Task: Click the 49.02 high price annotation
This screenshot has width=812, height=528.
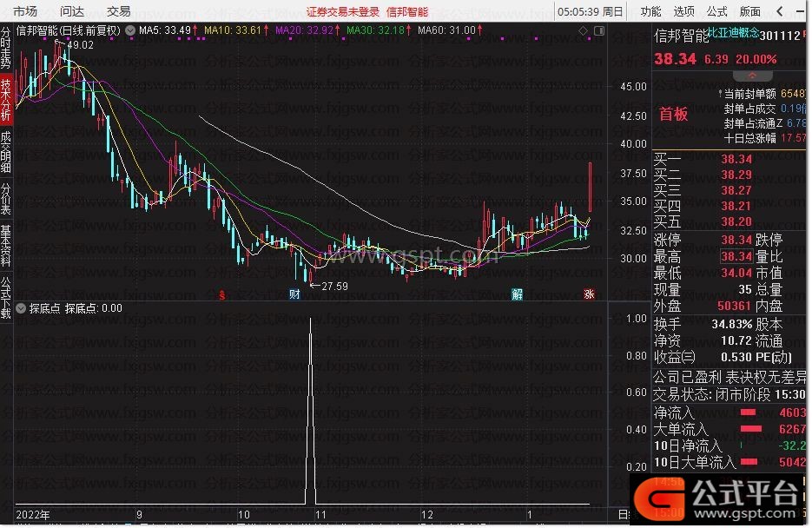Action: click(x=81, y=45)
